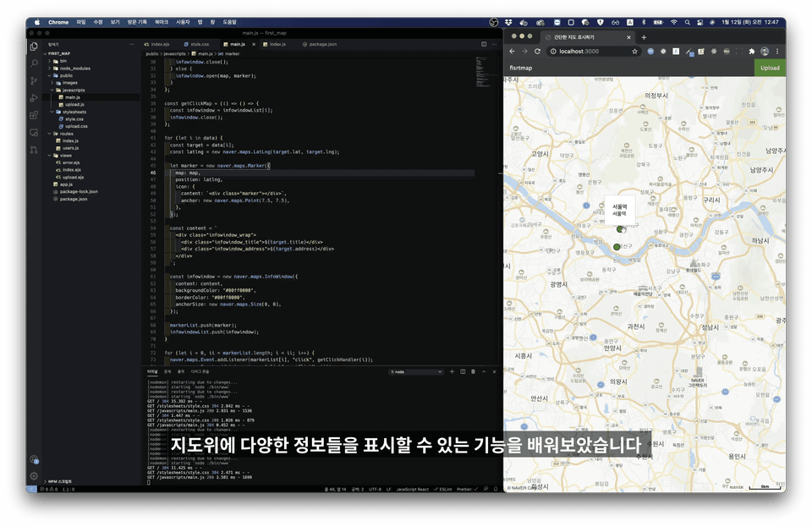Open the Apple menu
The image size is (812, 527).
point(36,22)
